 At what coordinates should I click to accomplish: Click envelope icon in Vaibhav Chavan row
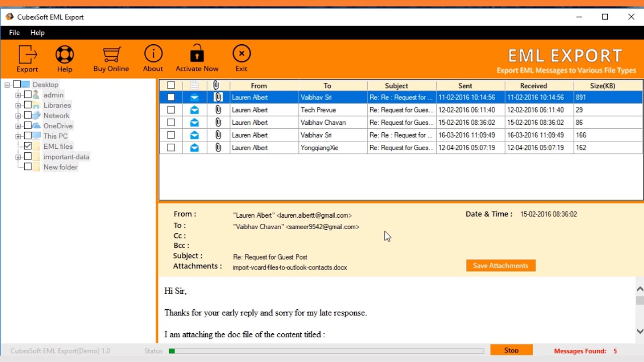(x=194, y=122)
